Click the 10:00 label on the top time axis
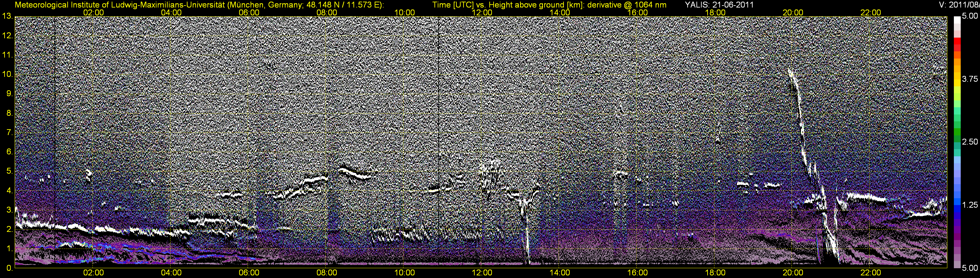This screenshot has width=980, height=278. pos(404,12)
